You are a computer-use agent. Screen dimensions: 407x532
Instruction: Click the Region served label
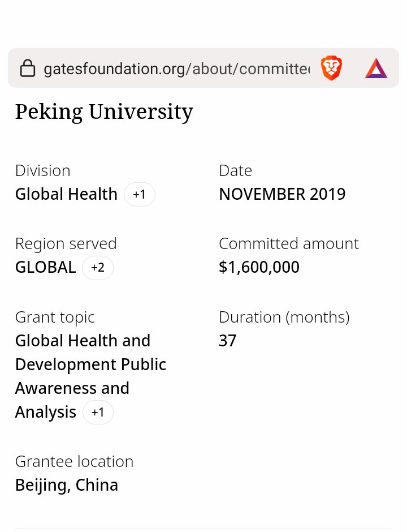pos(66,243)
